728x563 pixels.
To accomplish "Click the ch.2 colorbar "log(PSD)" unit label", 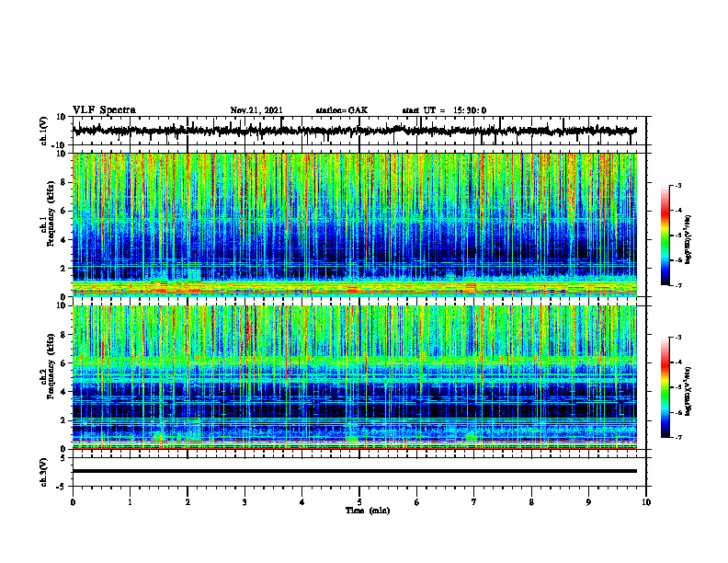I will pos(688,392).
